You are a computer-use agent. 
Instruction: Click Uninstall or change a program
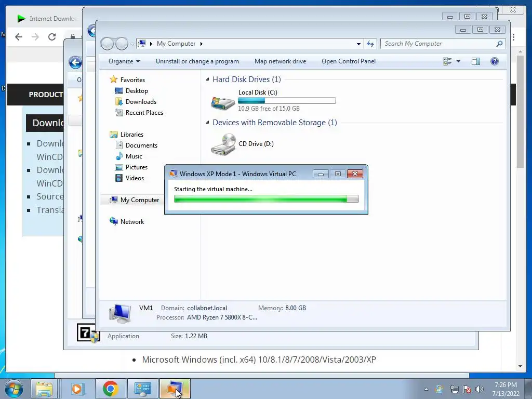click(x=197, y=61)
